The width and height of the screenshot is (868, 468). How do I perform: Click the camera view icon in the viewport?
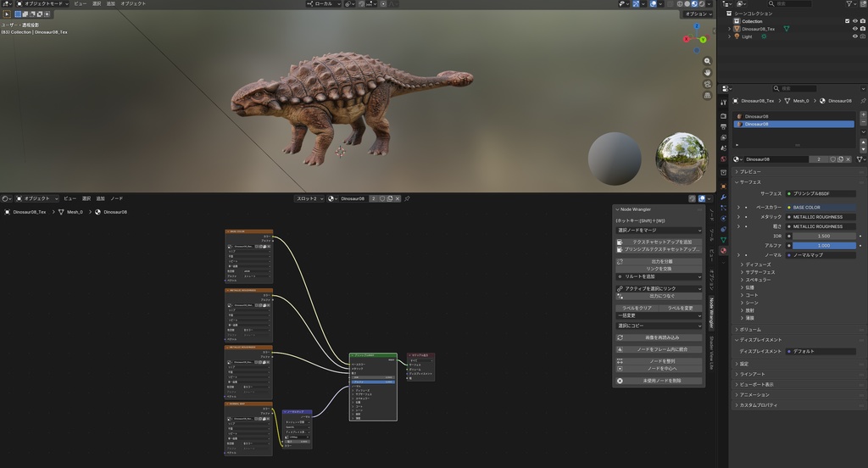coord(707,84)
